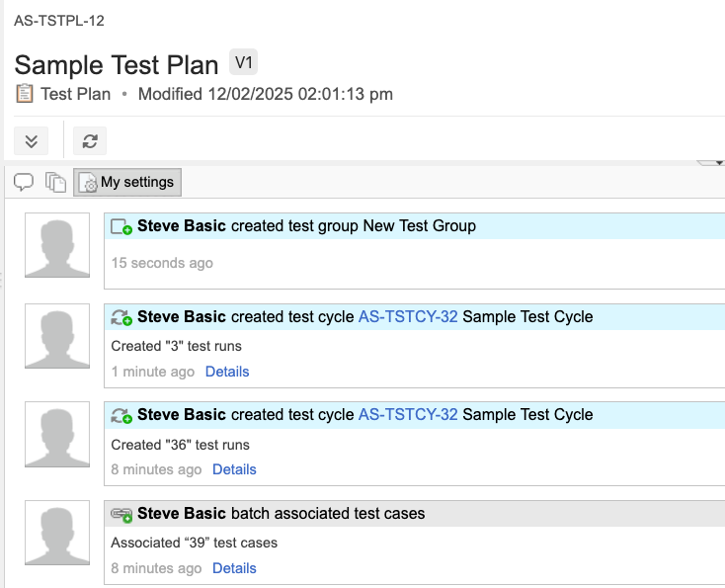Open AS-TSTCY-32 link in "36" test runs entry
The width and height of the screenshot is (725, 588).
[408, 415]
